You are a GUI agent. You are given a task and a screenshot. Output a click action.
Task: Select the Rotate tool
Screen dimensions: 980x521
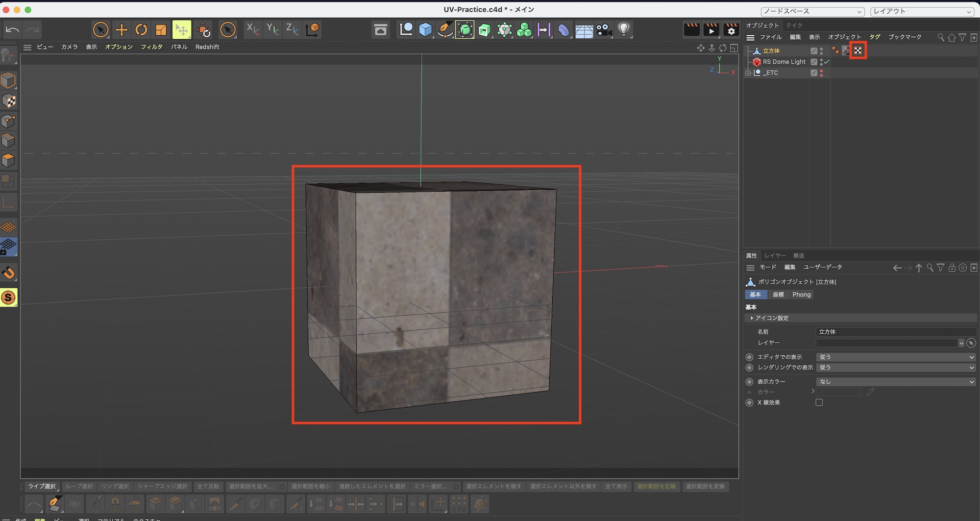click(141, 30)
